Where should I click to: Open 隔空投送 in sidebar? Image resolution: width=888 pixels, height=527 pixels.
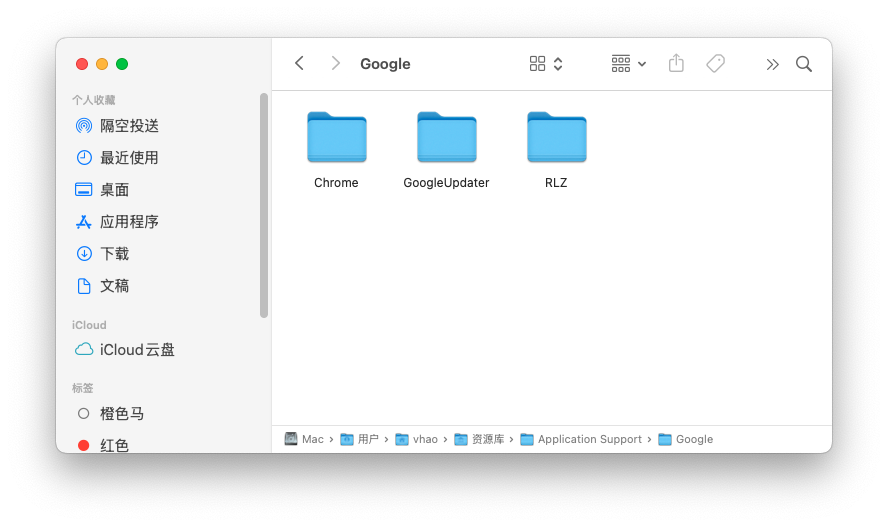click(129, 126)
